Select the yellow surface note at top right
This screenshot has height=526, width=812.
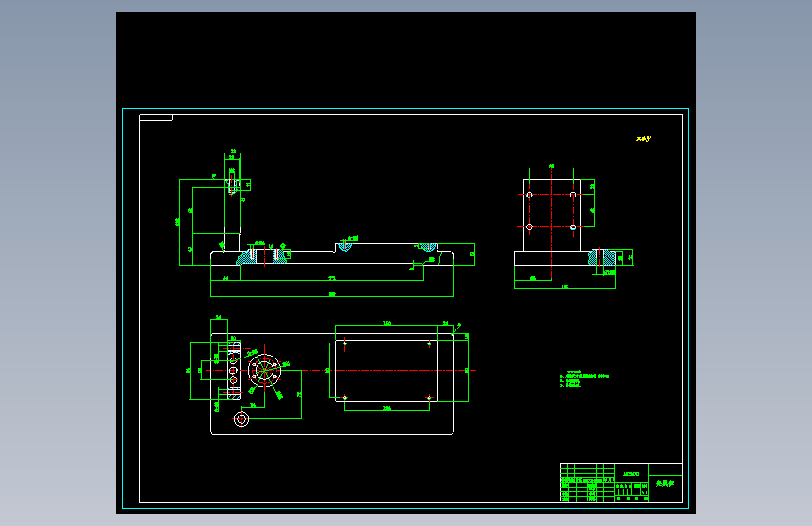(x=643, y=139)
